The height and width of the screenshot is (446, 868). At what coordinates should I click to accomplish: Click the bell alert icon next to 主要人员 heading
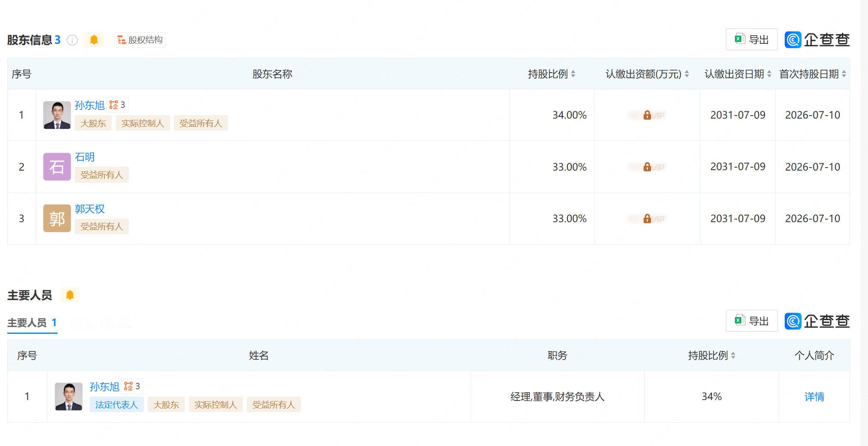point(70,295)
